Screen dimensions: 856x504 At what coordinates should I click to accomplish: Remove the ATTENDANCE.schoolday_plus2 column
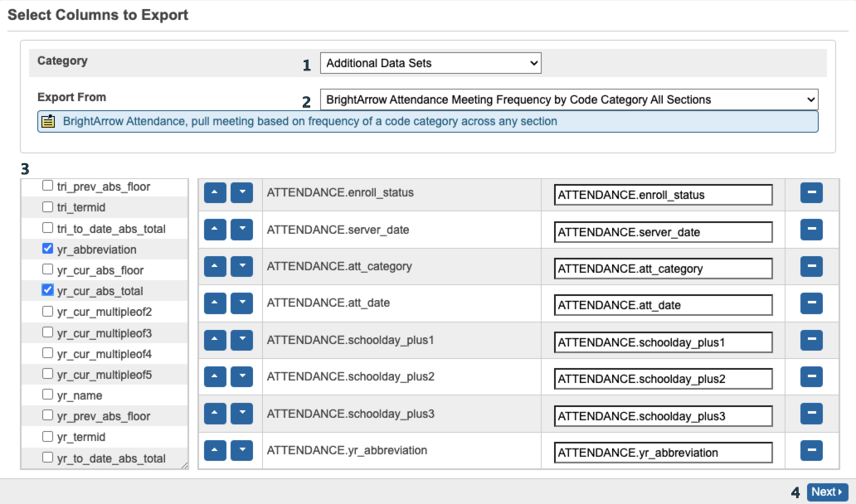(811, 377)
